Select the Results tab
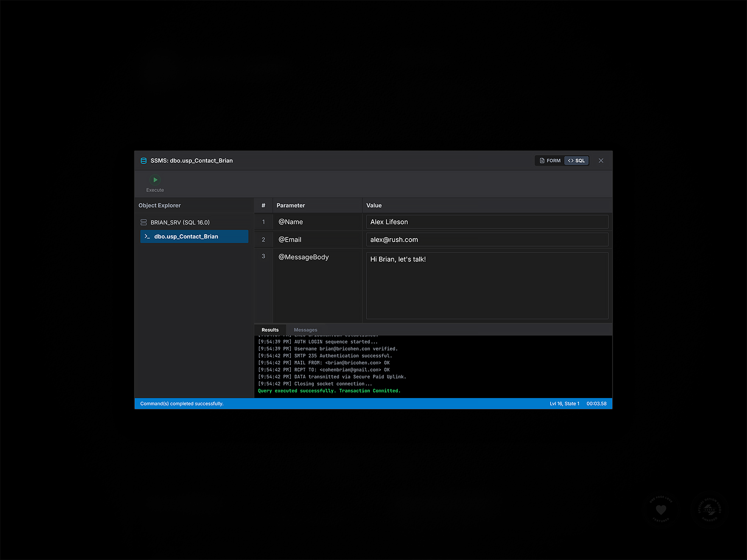The height and width of the screenshot is (560, 747). point(270,330)
